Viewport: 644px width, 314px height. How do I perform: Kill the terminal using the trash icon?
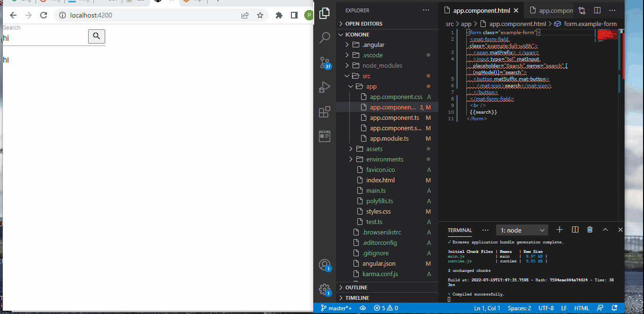590,229
